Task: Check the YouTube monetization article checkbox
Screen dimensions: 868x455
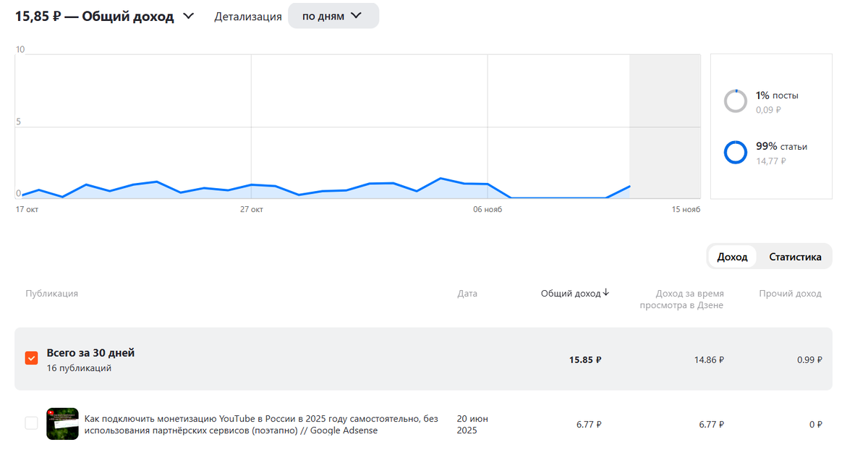Action: coord(31,423)
